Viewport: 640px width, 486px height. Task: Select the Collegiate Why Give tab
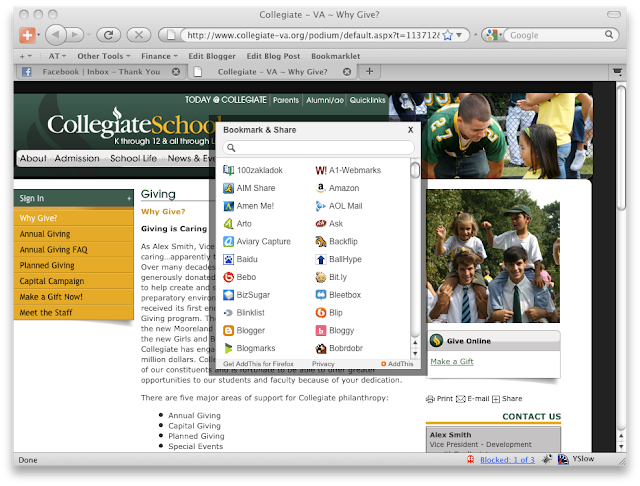point(273,72)
